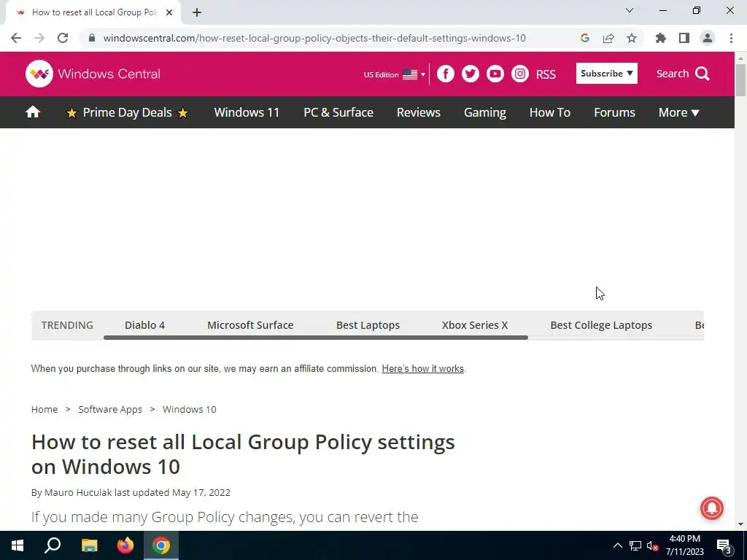Open the Extensions puzzle icon

coord(661,38)
